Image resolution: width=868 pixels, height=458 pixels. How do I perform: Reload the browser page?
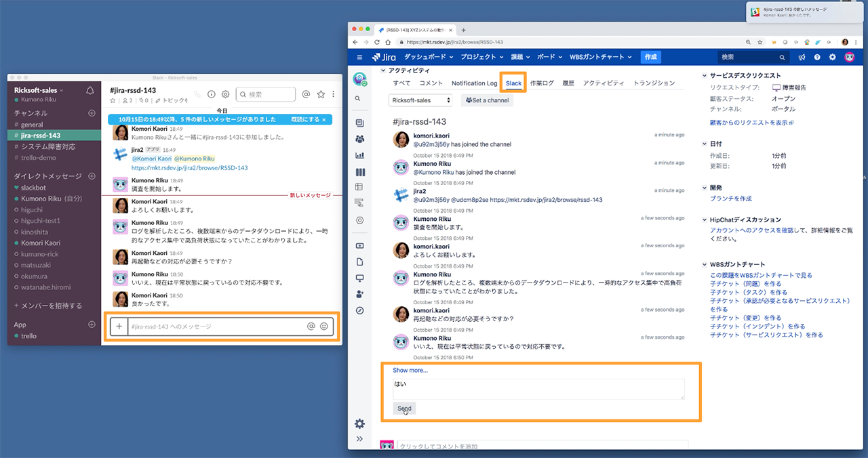(376, 42)
